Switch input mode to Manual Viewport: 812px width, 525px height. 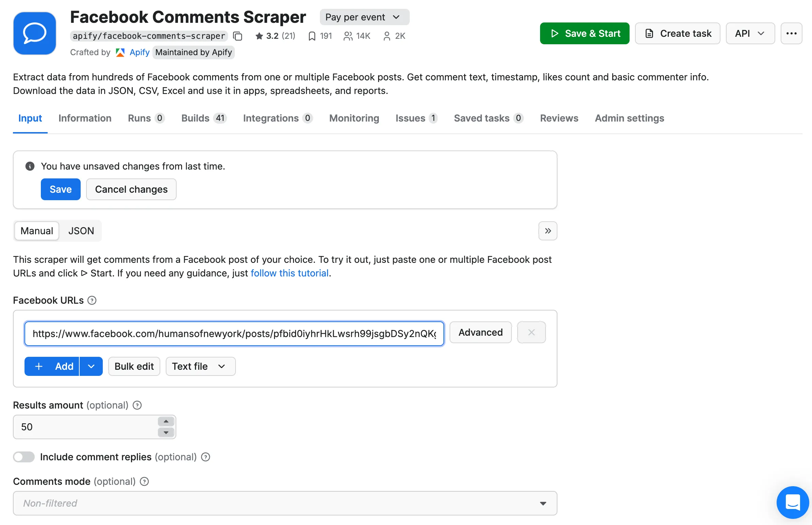tap(37, 231)
